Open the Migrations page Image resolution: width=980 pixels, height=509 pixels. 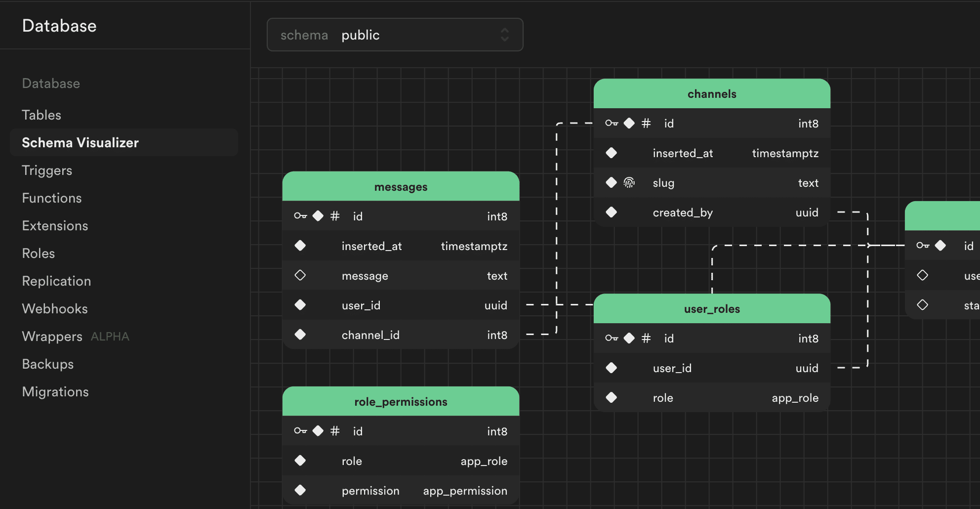[55, 391]
